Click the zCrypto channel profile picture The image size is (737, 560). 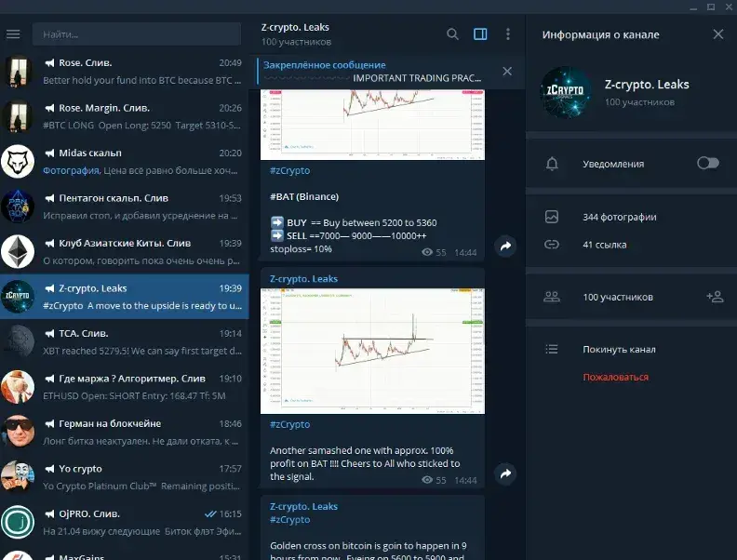[x=567, y=92]
